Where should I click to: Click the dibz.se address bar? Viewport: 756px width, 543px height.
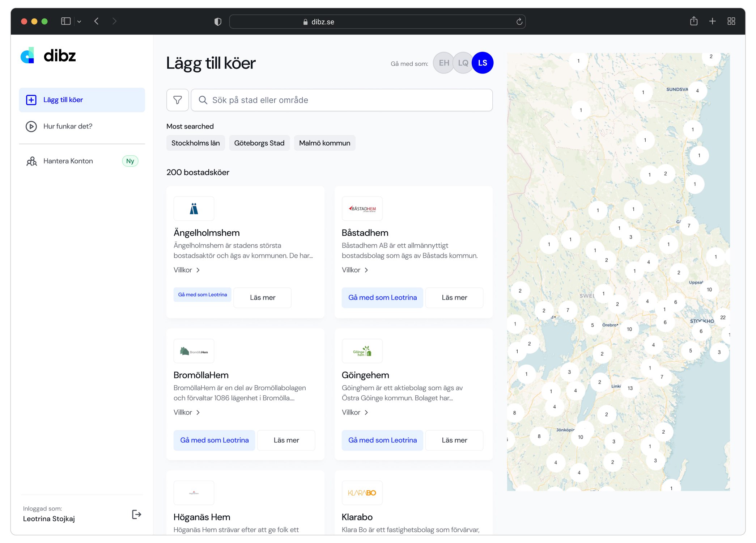coord(377,22)
